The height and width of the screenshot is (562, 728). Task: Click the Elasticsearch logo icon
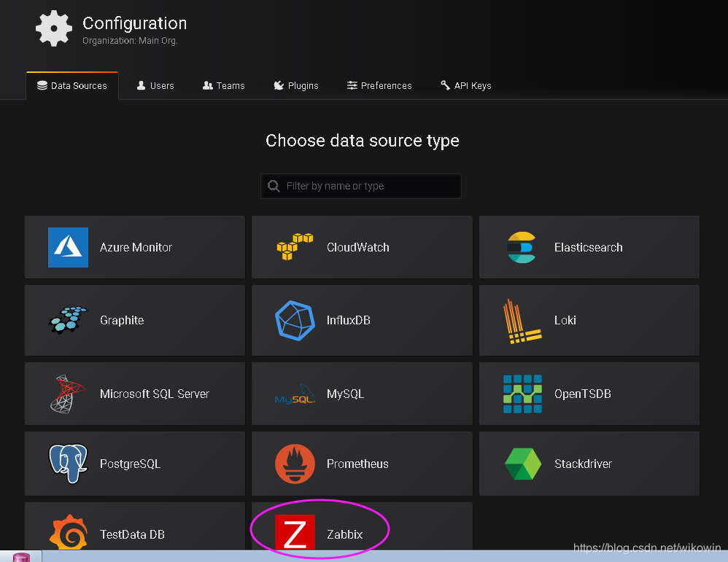(522, 247)
